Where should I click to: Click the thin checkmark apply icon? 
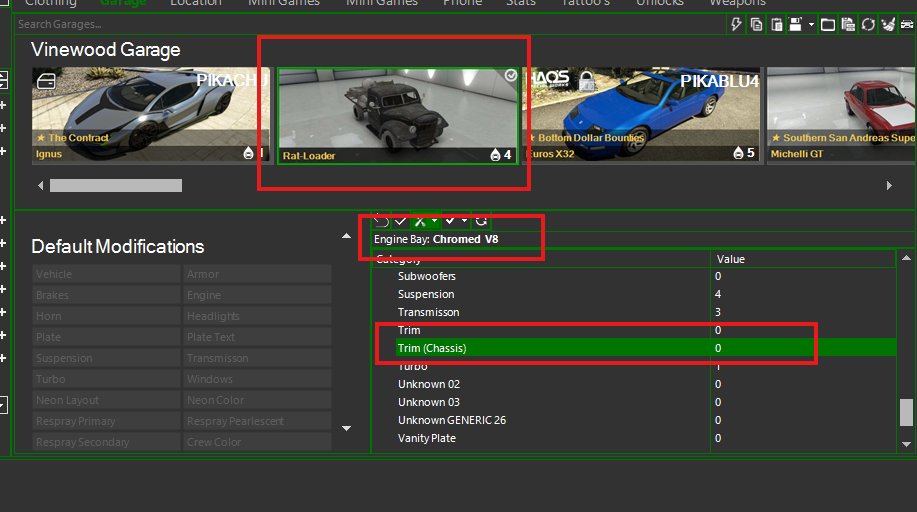point(401,221)
